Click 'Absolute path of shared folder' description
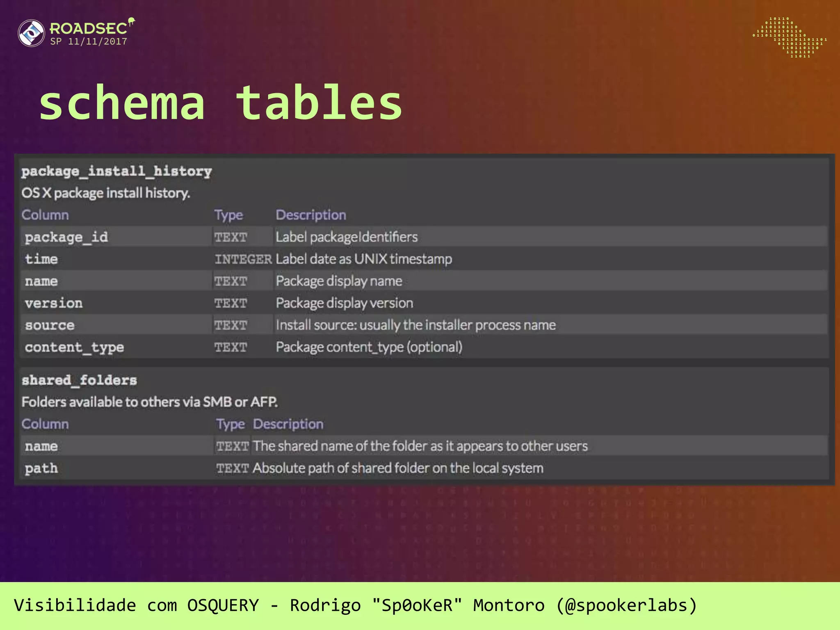Screen dimensions: 840x630 (398, 468)
